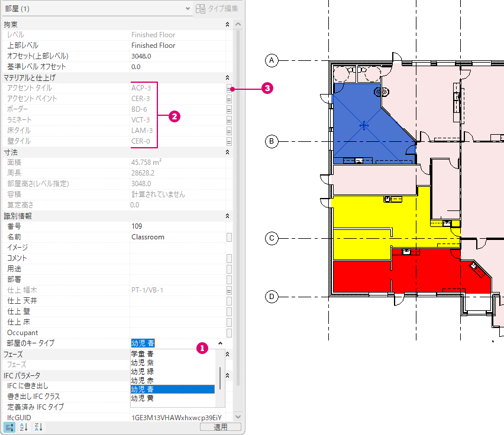
Task: Sort properties Z to A descending
Action: point(38,427)
